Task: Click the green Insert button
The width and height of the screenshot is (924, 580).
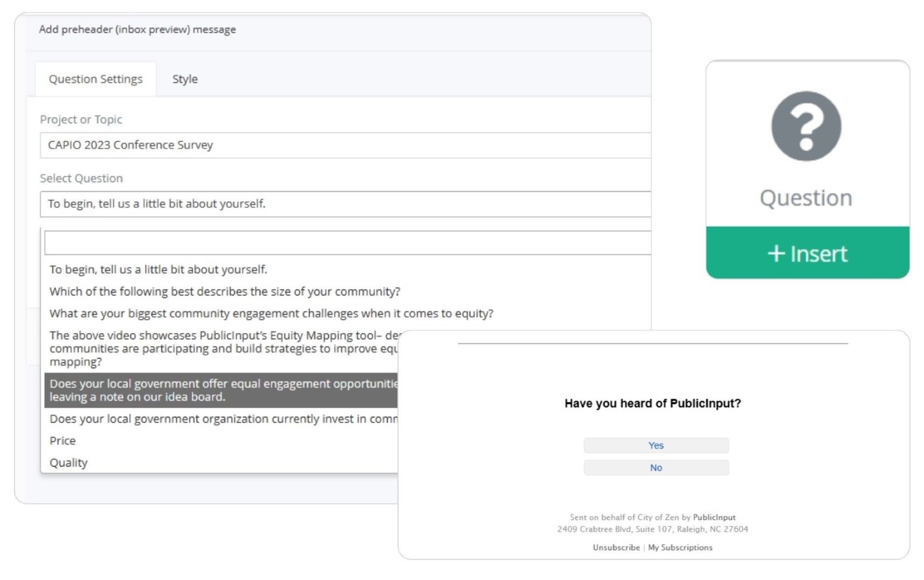Action: [807, 253]
